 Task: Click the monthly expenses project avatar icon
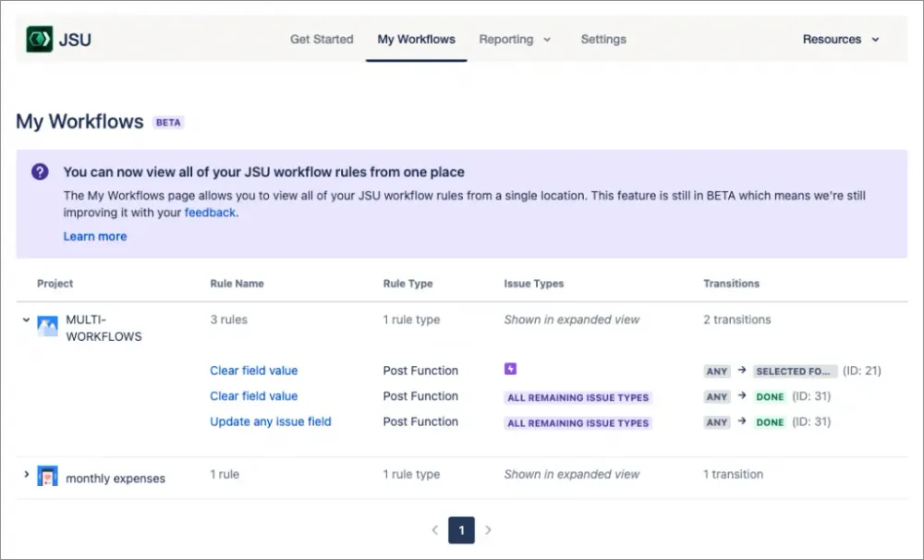[48, 476]
